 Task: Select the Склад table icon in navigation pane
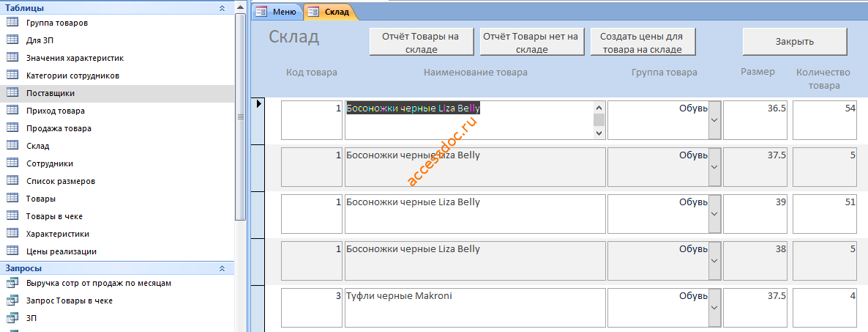12,146
